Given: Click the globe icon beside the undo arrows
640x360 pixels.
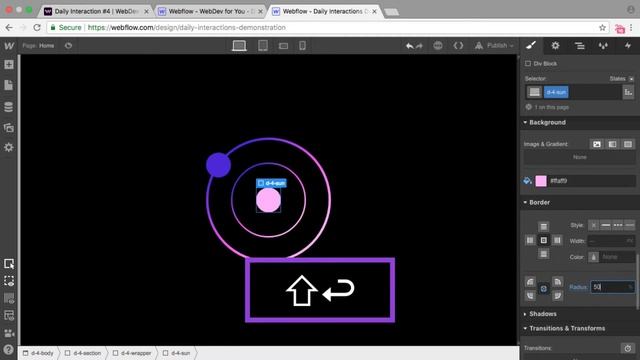Looking at the screenshot, I should [x=438, y=46].
